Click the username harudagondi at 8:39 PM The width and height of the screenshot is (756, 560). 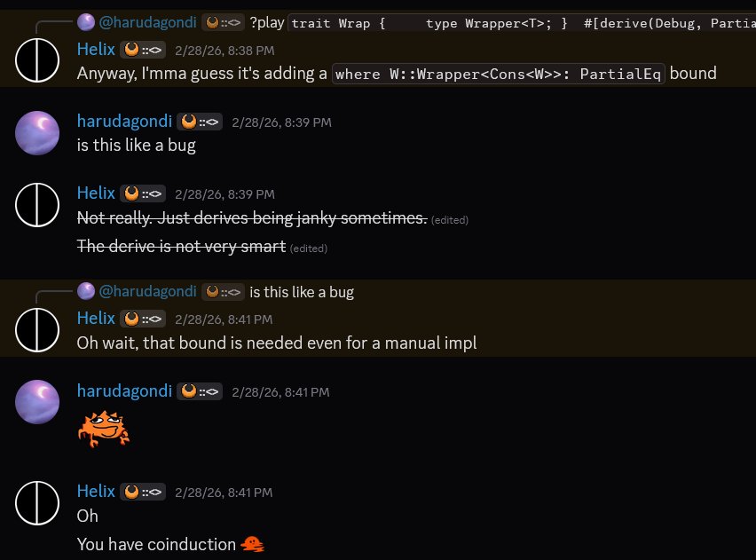click(124, 121)
